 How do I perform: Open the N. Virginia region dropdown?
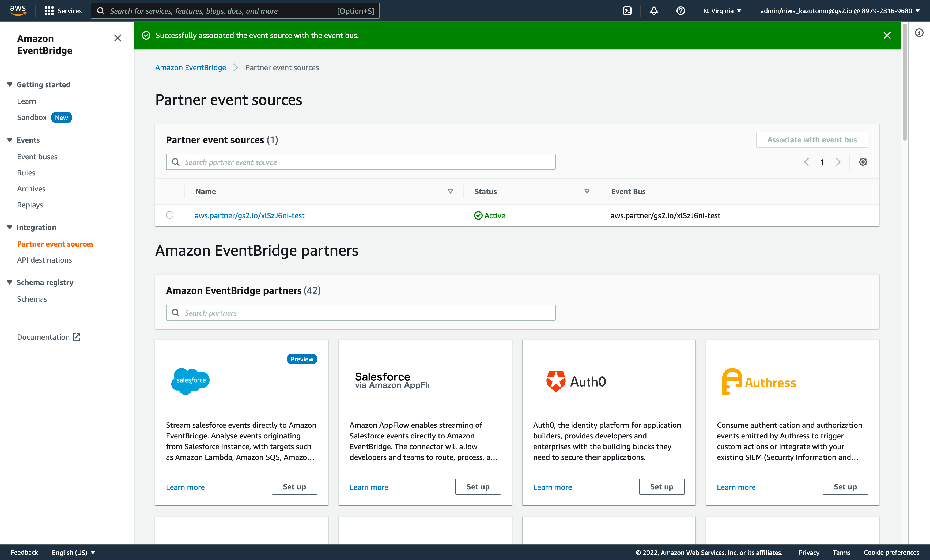[x=722, y=10]
